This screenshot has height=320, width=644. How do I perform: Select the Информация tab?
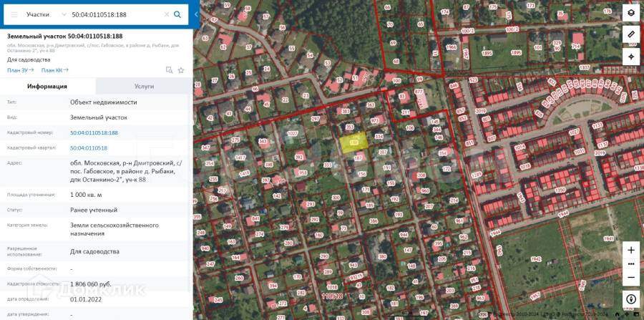[x=47, y=87]
